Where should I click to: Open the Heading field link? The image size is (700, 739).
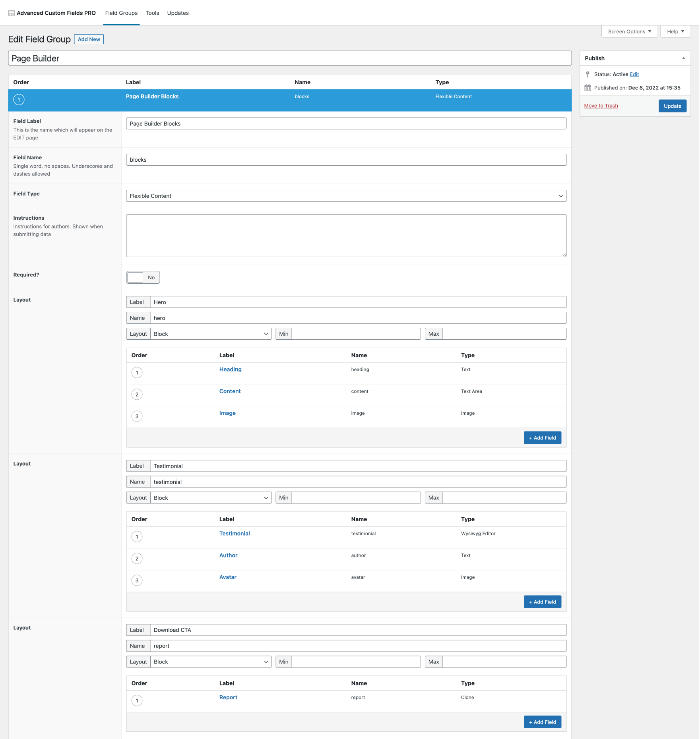point(230,369)
